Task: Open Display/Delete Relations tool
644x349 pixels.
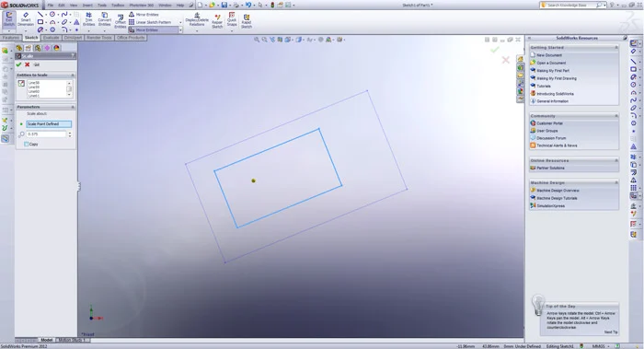Action: [197, 19]
